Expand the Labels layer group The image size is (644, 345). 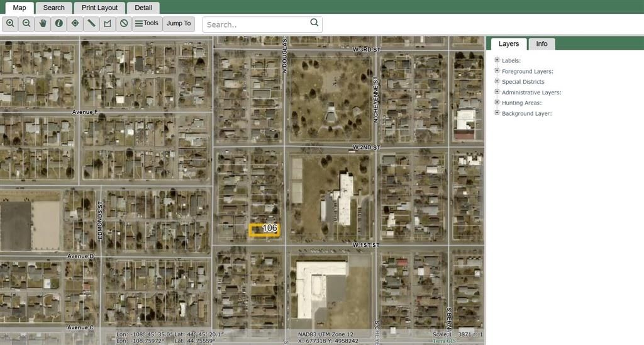[497, 60]
